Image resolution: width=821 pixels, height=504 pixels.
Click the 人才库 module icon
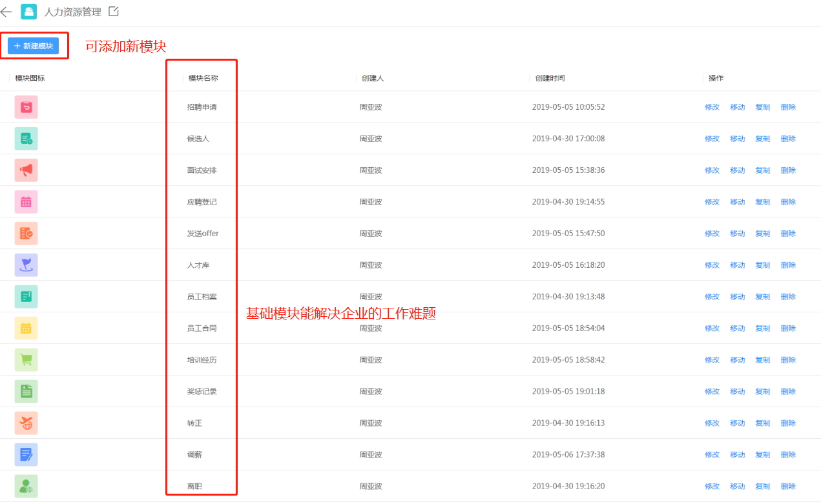[26, 265]
